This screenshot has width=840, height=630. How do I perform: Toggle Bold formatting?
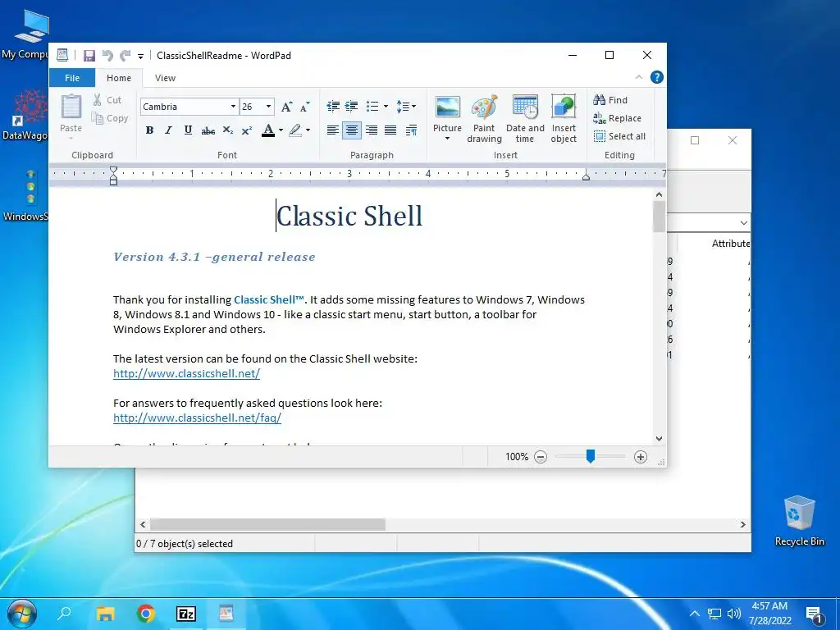click(149, 130)
